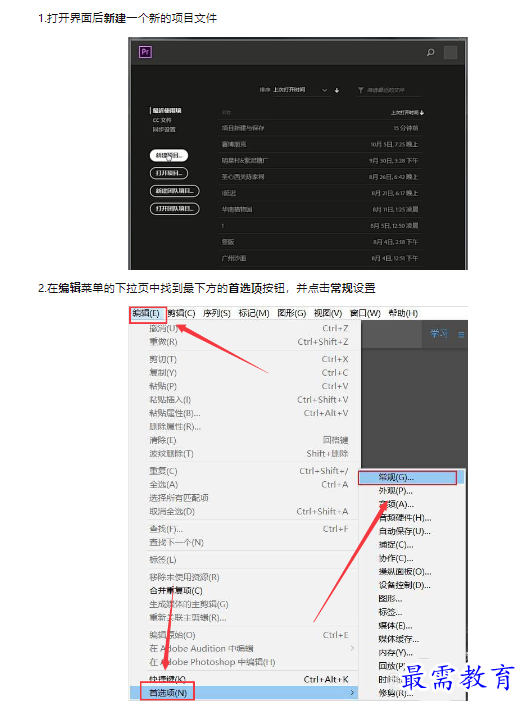Viewport: 523px width, 709px height.
Task: Select 媒体缓存... in preferences submenu
Action: tap(411, 639)
